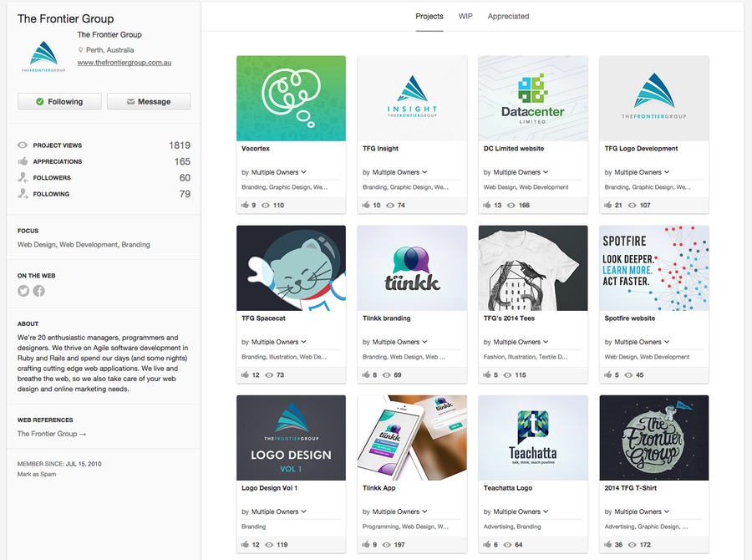Expand Multiple Owners on Vocortex card
This screenshot has height=560, width=752.
278,172
